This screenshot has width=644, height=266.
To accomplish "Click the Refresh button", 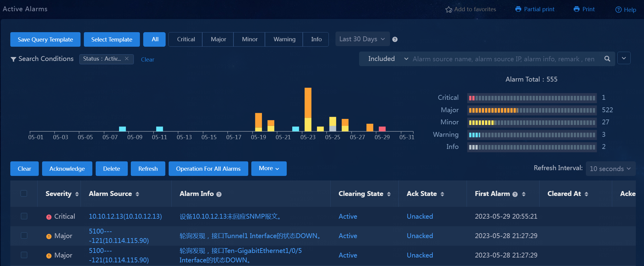I will pyautogui.click(x=148, y=169).
